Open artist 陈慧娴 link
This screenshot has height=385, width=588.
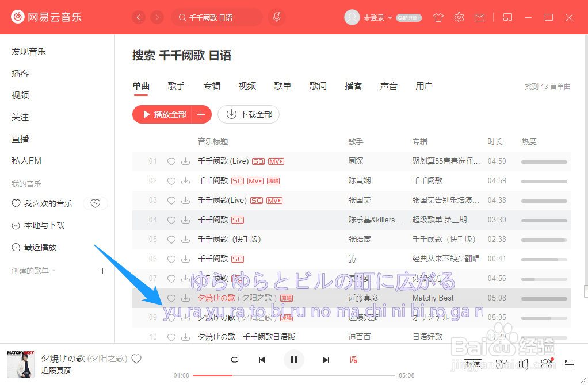tap(359, 181)
